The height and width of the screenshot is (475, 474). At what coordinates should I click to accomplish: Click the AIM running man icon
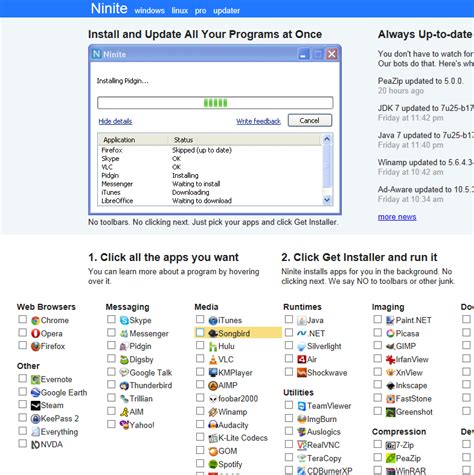(x=124, y=412)
